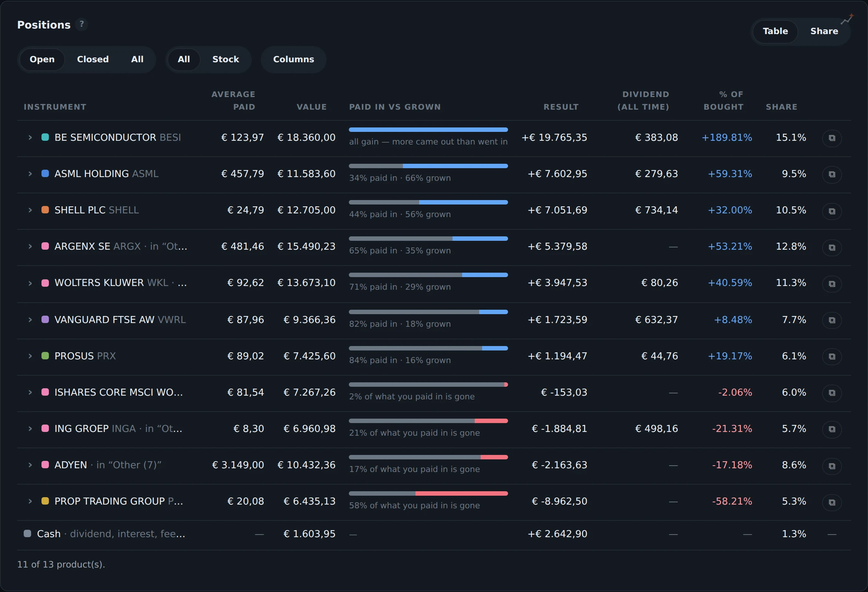Switch to Closed positions

point(93,59)
